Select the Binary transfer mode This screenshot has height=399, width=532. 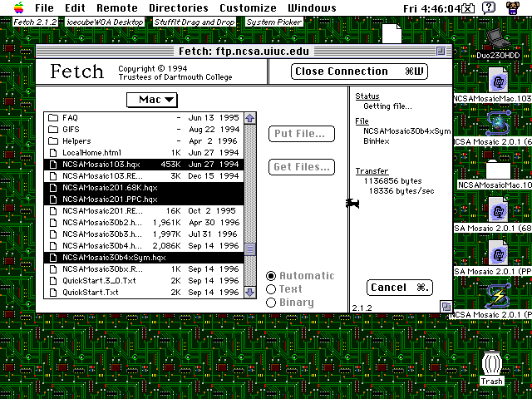(271, 303)
